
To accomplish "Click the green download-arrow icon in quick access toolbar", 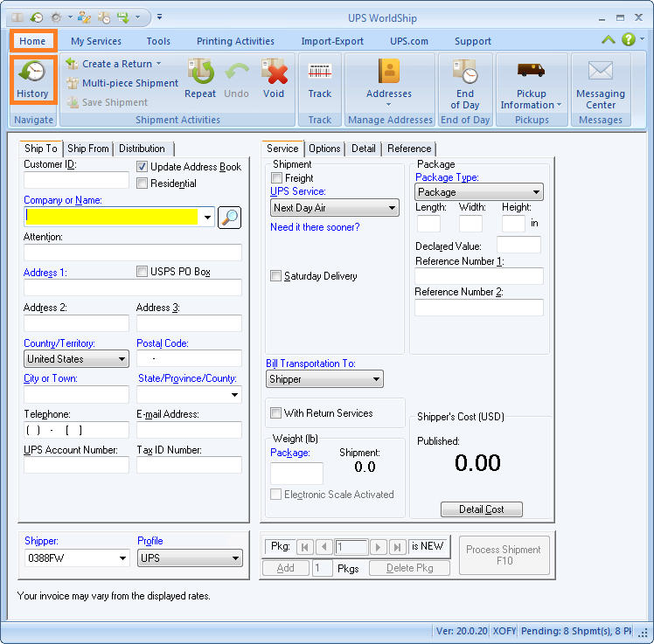I will coord(122,17).
